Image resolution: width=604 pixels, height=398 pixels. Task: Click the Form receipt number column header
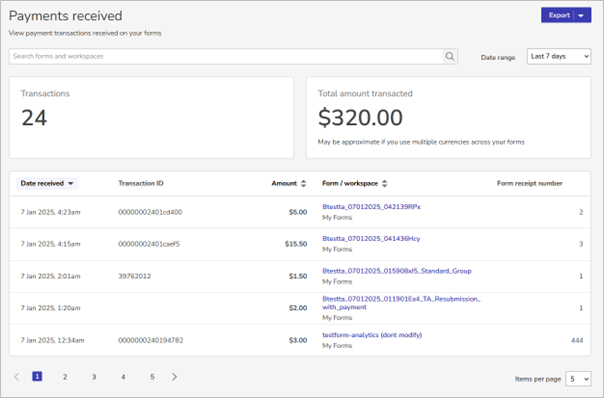530,183
